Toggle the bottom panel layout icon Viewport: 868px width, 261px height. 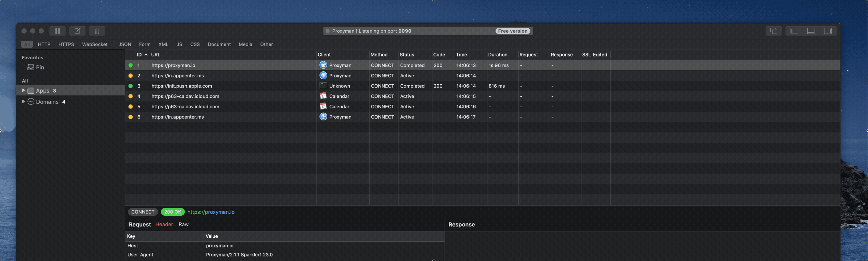click(811, 31)
